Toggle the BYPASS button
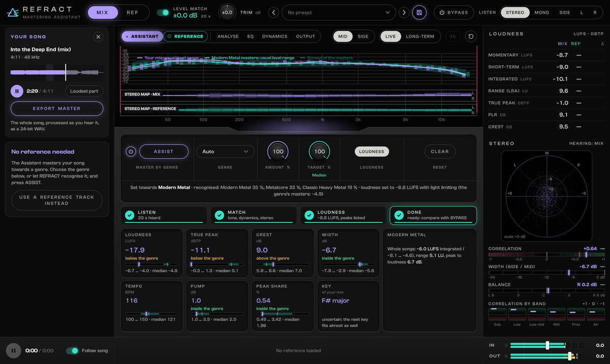The image size is (610, 364). pyautogui.click(x=453, y=12)
